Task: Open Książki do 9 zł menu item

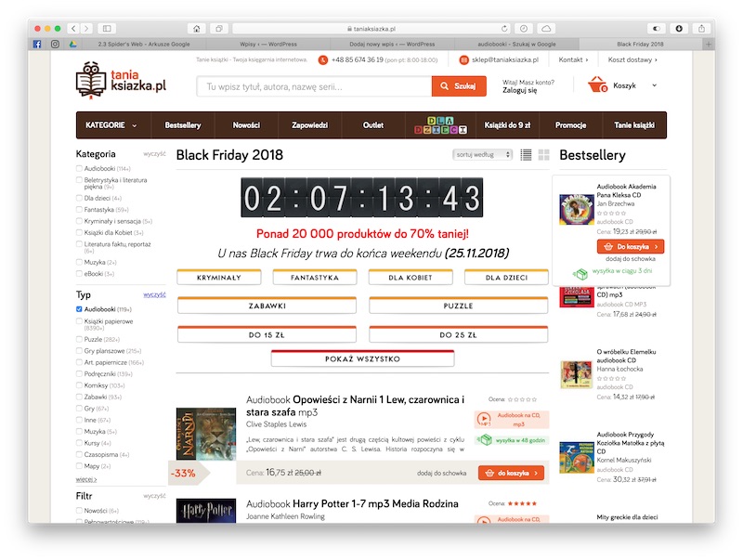Action: point(507,125)
